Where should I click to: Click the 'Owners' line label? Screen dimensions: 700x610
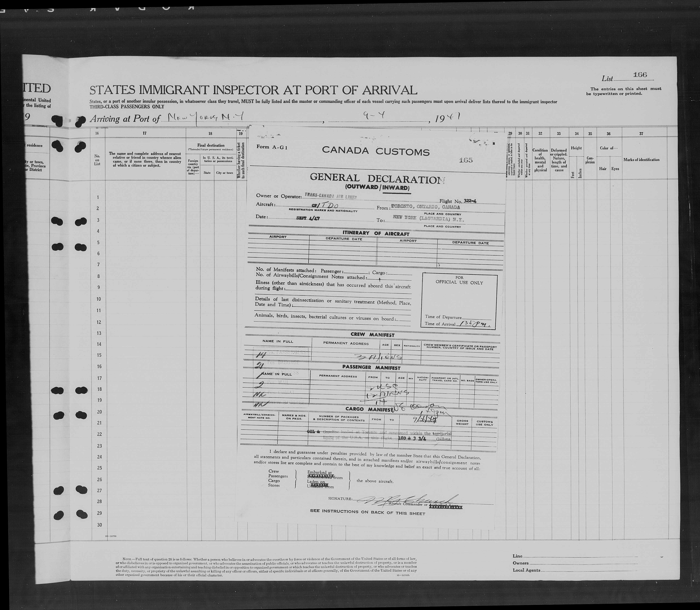(521, 563)
